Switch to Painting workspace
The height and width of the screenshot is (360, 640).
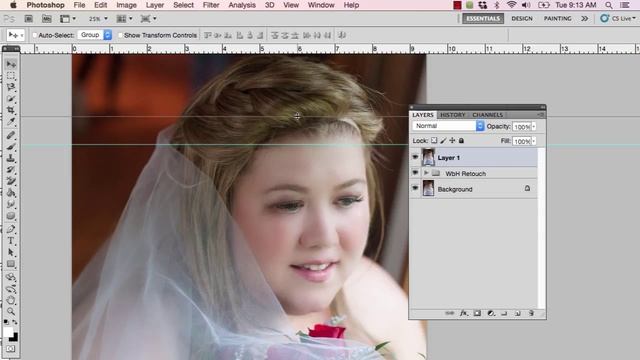pos(558,18)
